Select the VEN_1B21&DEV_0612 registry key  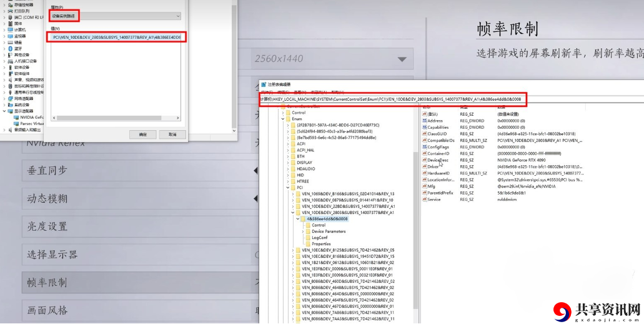click(348, 262)
